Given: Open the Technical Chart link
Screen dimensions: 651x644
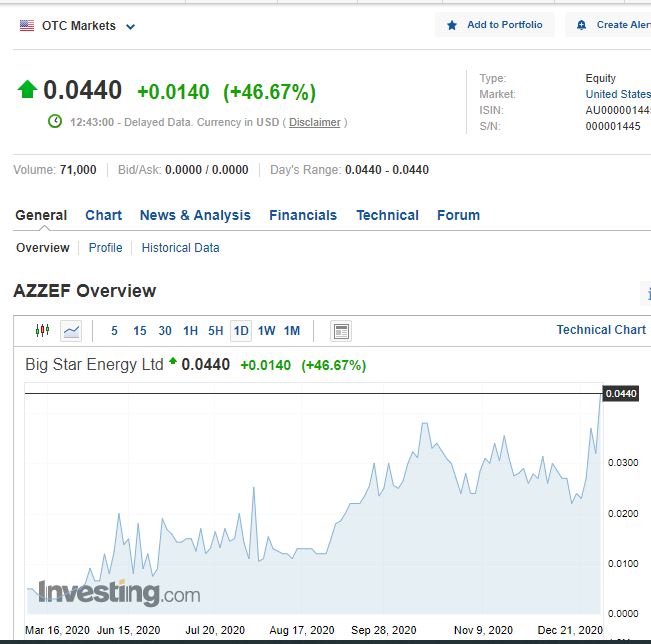Looking at the screenshot, I should pos(601,330).
